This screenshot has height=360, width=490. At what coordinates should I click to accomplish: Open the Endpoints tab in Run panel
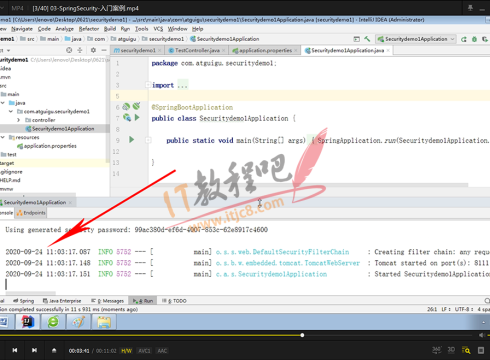[x=31, y=213]
